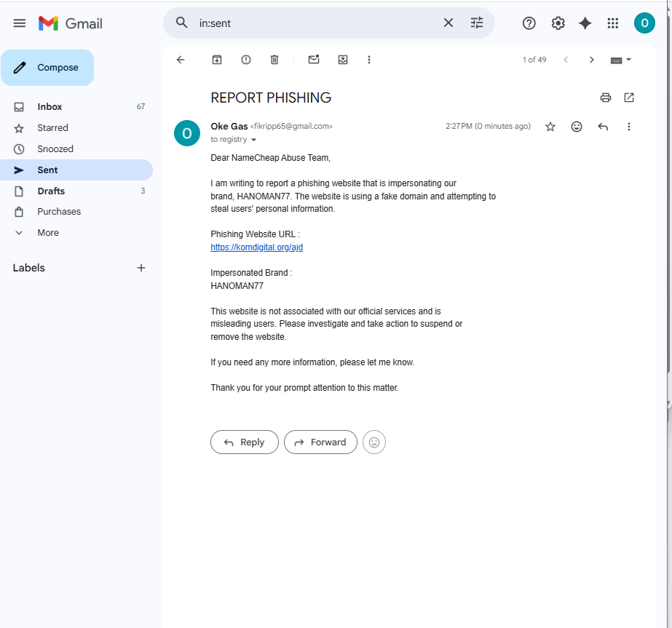Click the Forward button
672x628 pixels.
320,442
